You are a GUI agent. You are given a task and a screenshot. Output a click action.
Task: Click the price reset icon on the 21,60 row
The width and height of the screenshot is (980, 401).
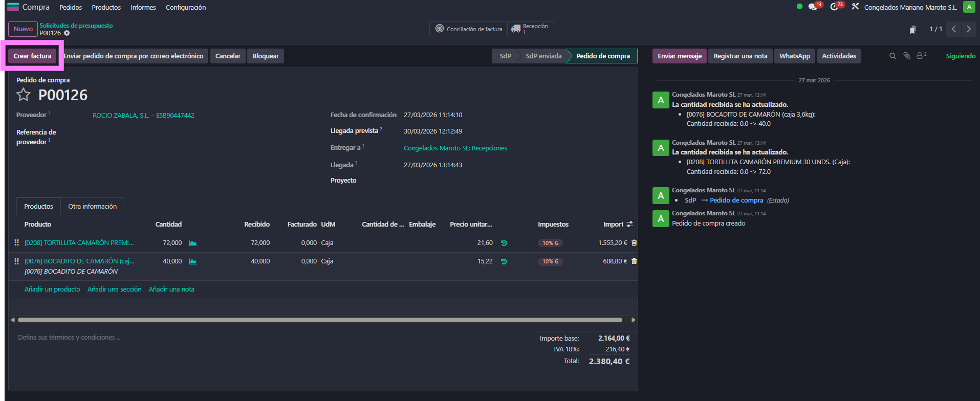click(x=504, y=243)
